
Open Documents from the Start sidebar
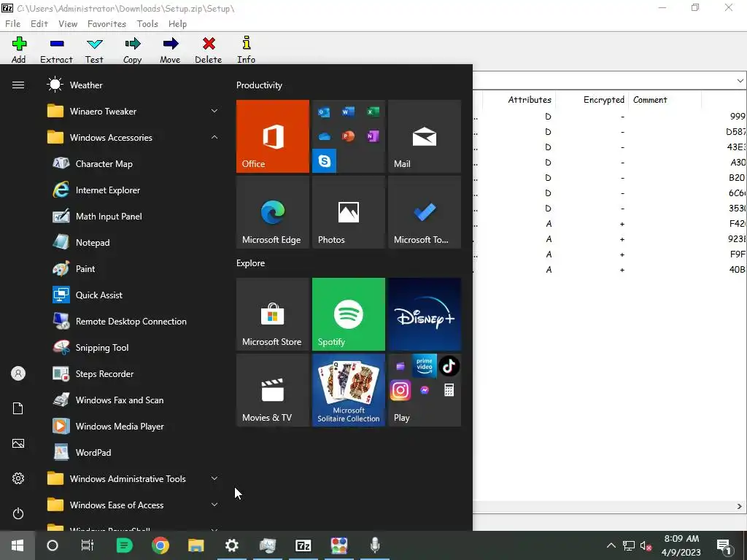click(x=18, y=408)
